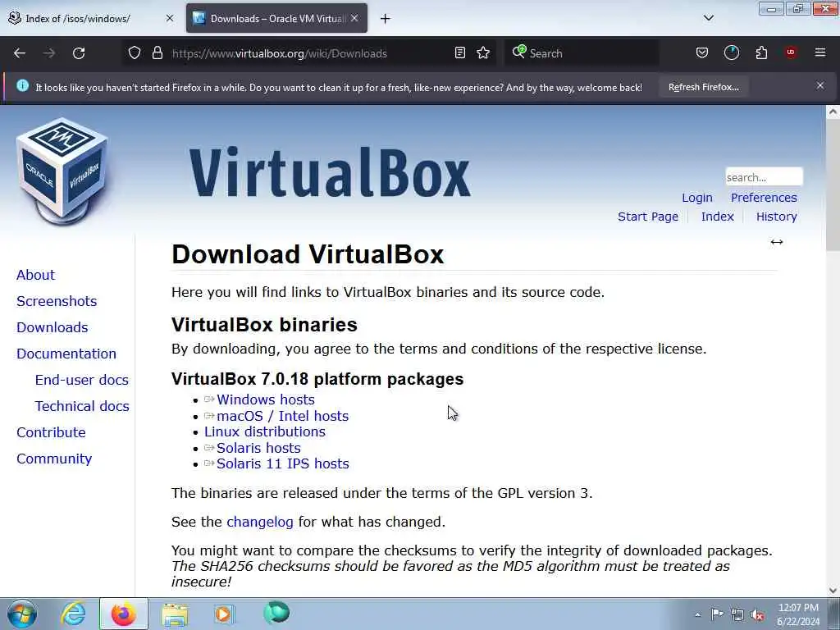Open the Pocket save icon
Image resolution: width=840 pixels, height=630 pixels.
(702, 52)
